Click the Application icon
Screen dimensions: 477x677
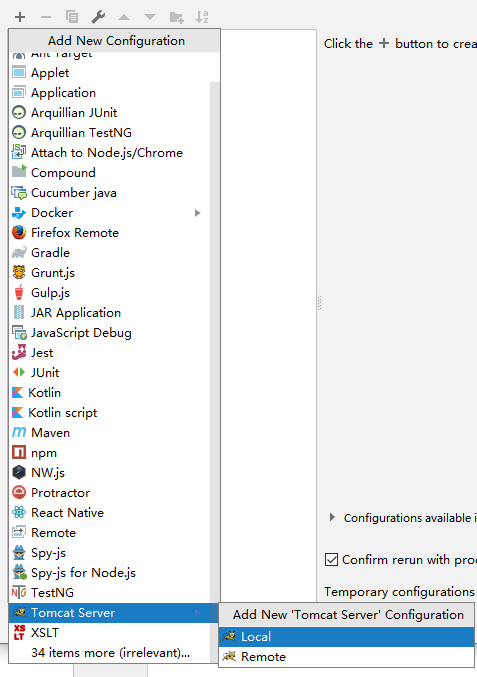[x=19, y=92]
